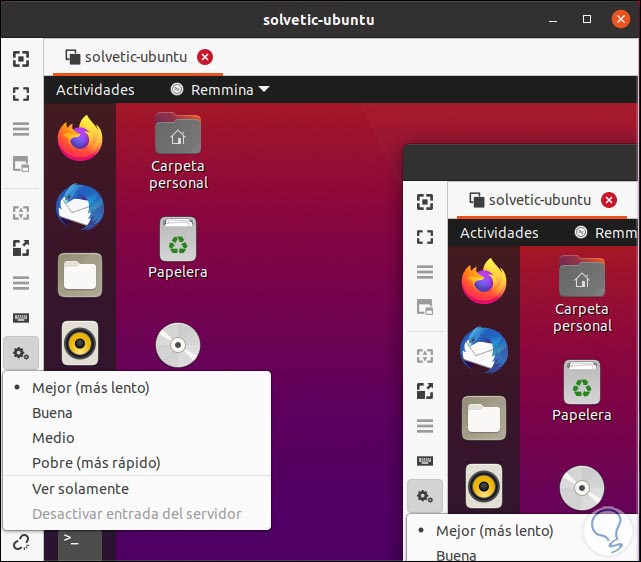Click Actividades in the outer remote desktop bar
Screen dimensions: 641x562
[95, 90]
